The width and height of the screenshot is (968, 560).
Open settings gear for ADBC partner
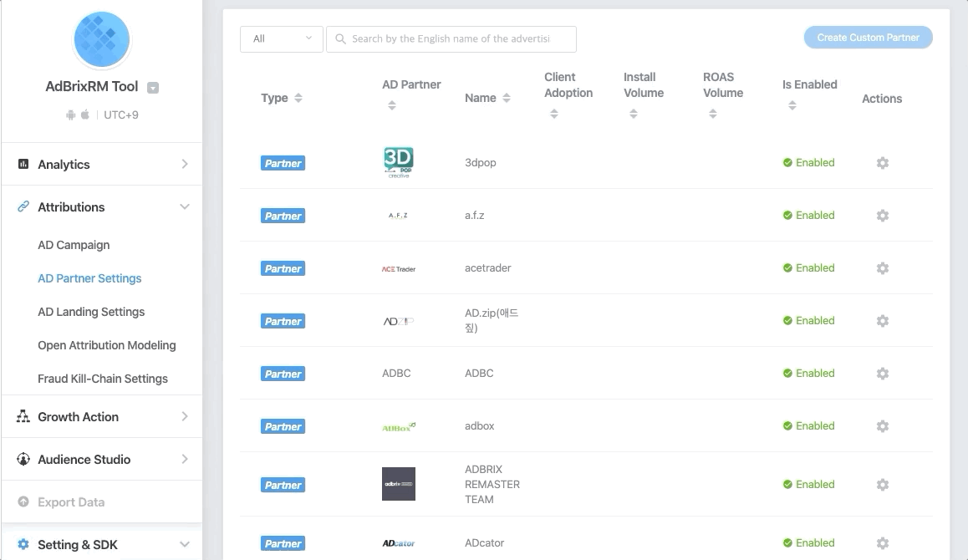(882, 374)
